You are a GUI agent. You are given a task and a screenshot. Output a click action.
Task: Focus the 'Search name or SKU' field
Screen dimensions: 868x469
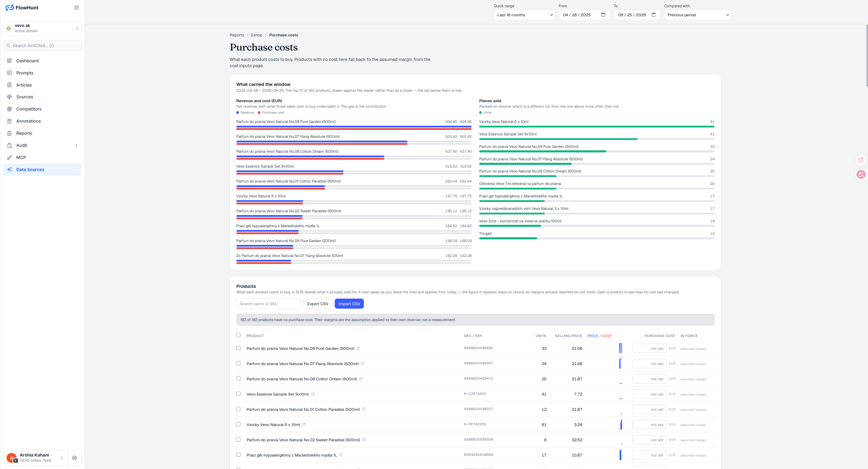coord(268,304)
